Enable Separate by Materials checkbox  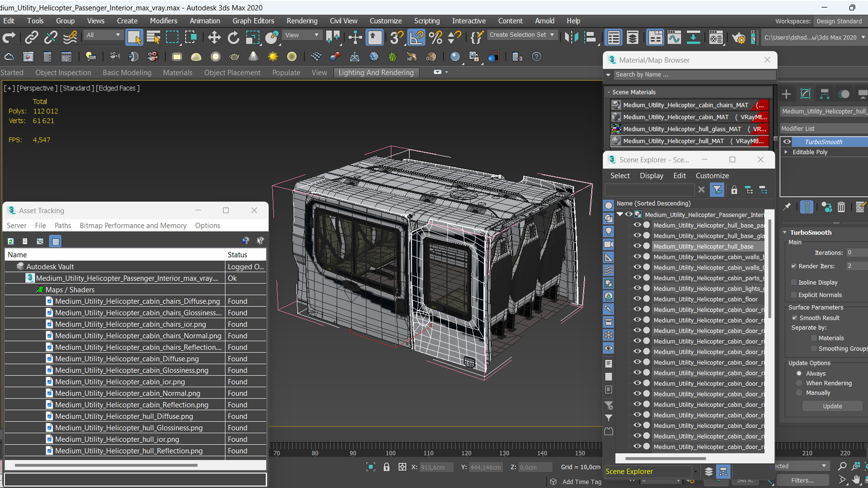pos(814,338)
